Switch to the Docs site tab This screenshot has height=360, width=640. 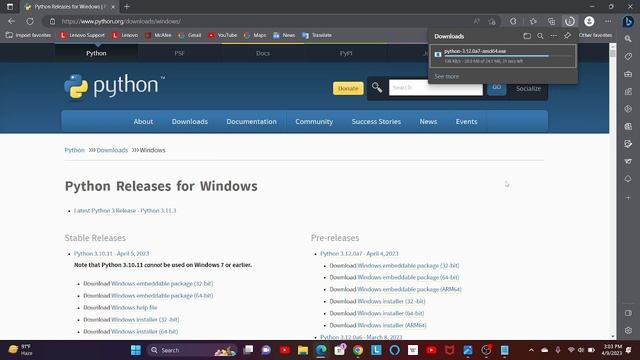point(262,53)
